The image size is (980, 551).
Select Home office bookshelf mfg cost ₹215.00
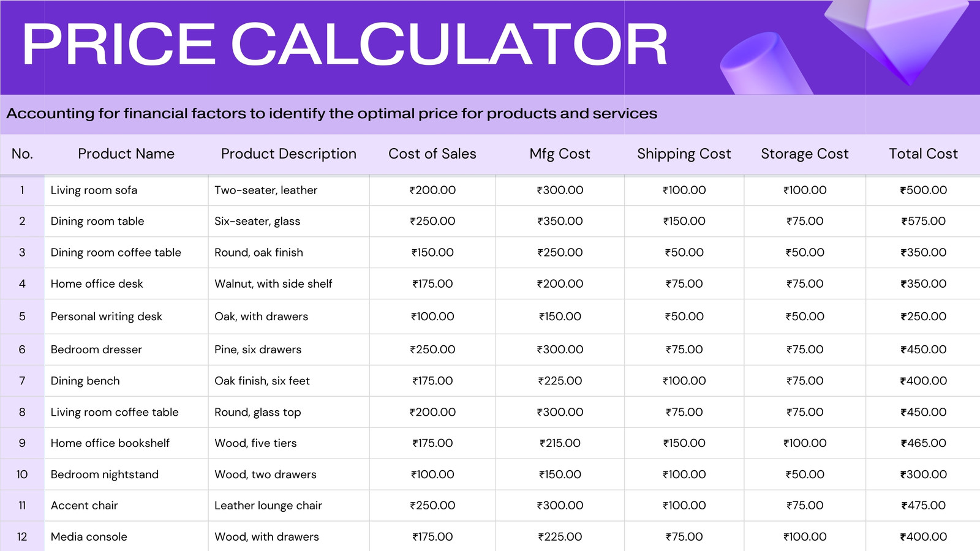tap(560, 443)
